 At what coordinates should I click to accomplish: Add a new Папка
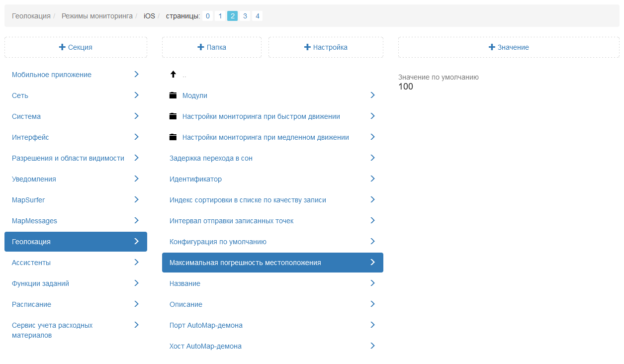pos(212,47)
